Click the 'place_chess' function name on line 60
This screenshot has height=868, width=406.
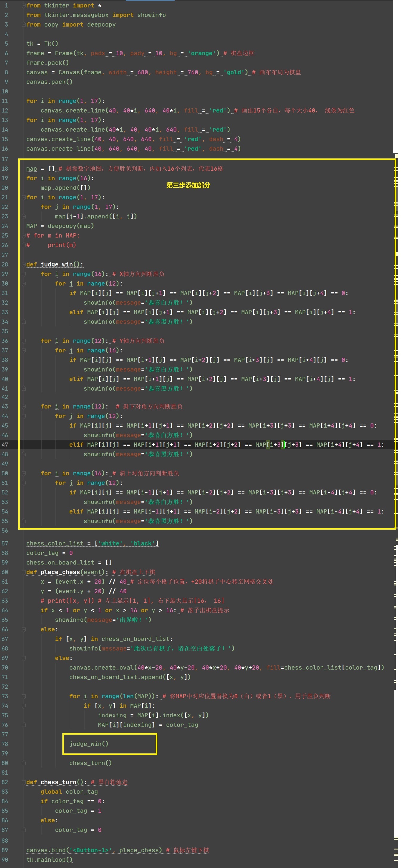pyautogui.click(x=60, y=572)
